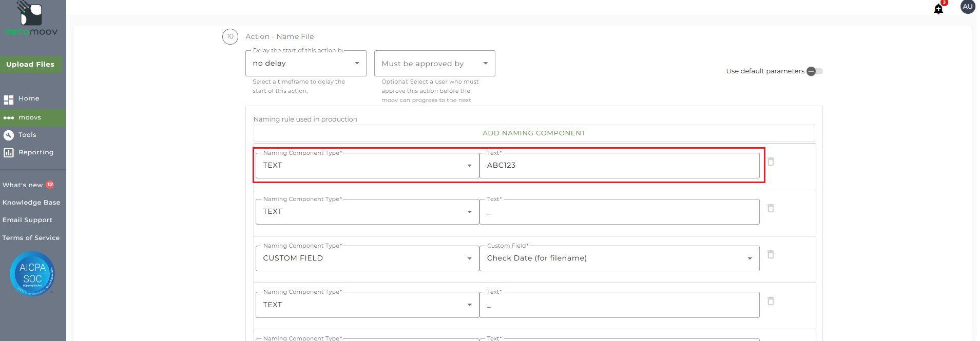
Task: Click the datamoov logo
Action: (31, 19)
